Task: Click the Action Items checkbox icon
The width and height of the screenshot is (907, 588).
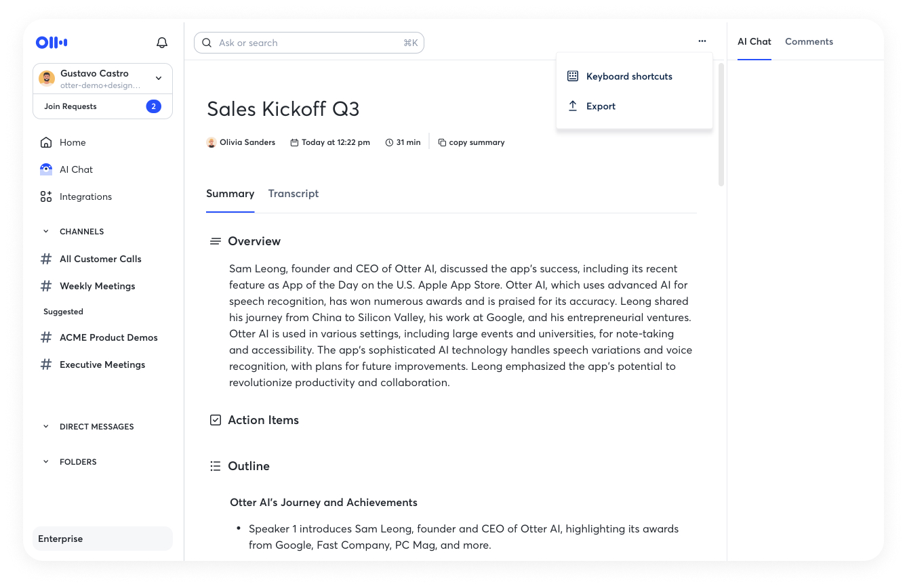Action: (216, 420)
